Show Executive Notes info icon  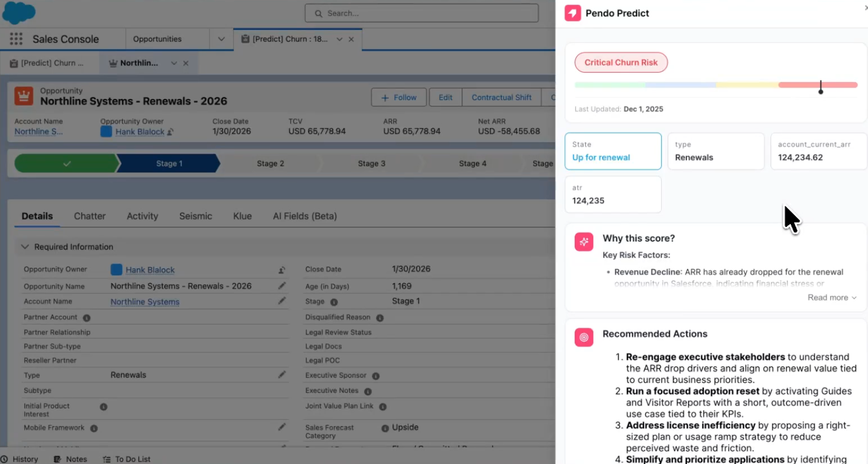pos(368,391)
